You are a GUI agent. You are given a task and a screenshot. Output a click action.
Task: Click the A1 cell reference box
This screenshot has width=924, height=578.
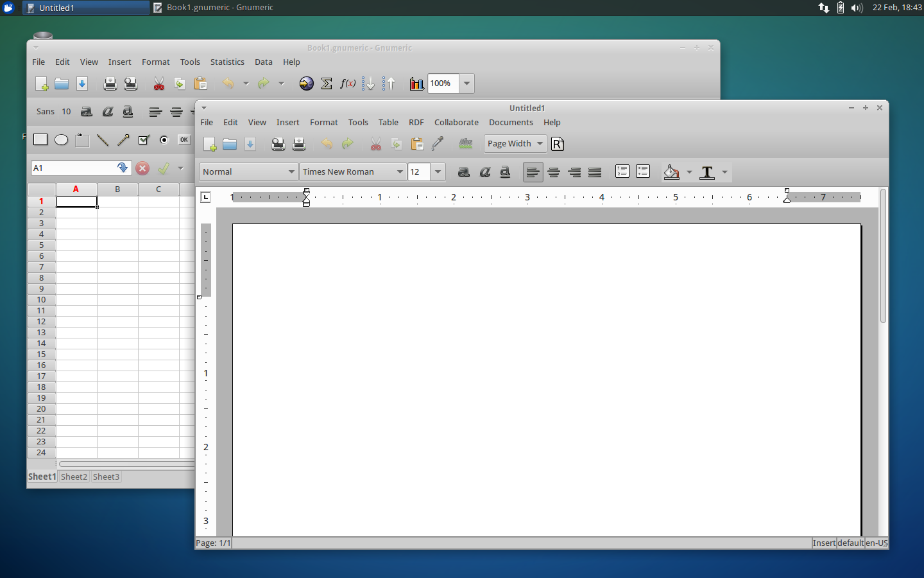(x=73, y=168)
